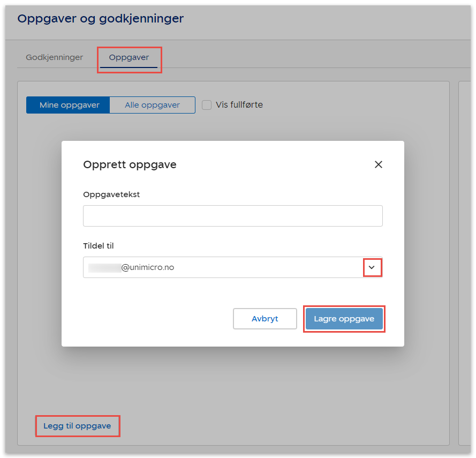
Task: Expand the Tildel til dropdown chevron
Action: pyautogui.click(x=372, y=267)
